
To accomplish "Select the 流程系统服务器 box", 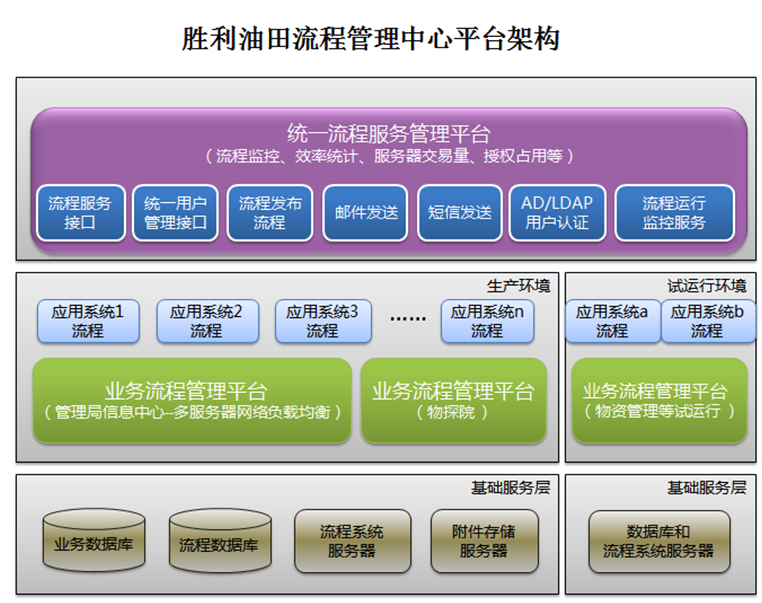I will pos(352,541).
